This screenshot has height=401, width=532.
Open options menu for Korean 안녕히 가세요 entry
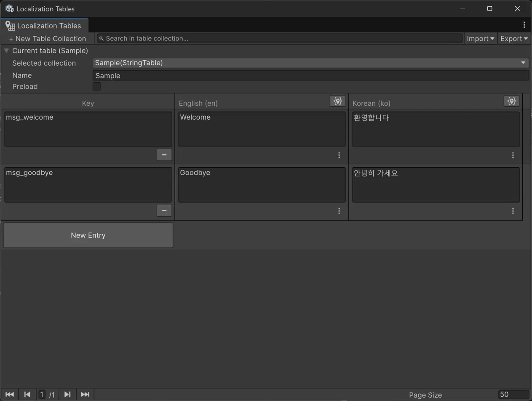click(513, 211)
